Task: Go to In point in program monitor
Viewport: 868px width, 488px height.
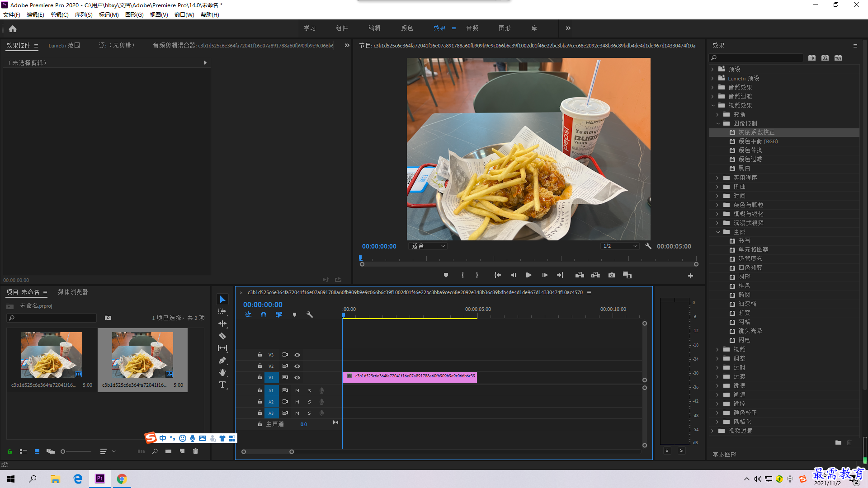Action: [498, 275]
